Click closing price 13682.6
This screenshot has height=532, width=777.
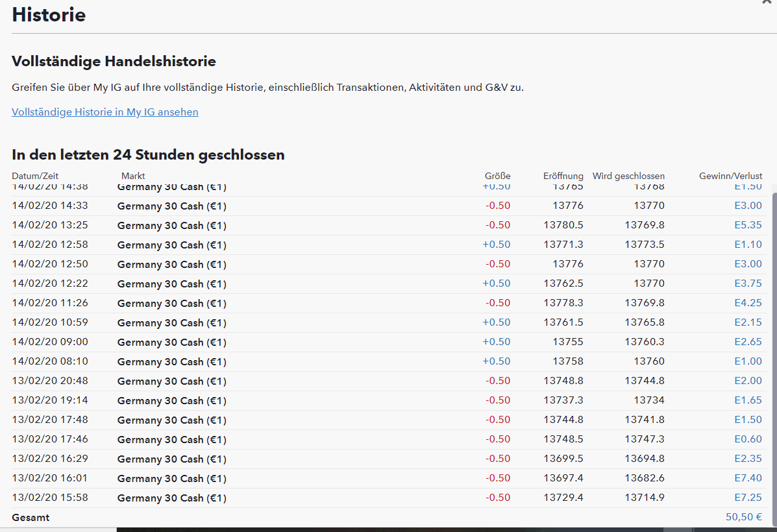(x=644, y=478)
